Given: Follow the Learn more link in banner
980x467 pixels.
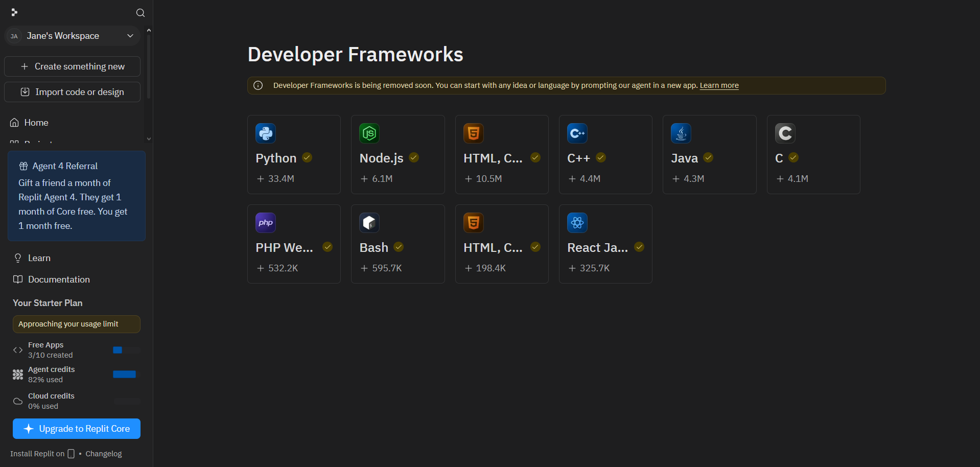Looking at the screenshot, I should click(719, 85).
